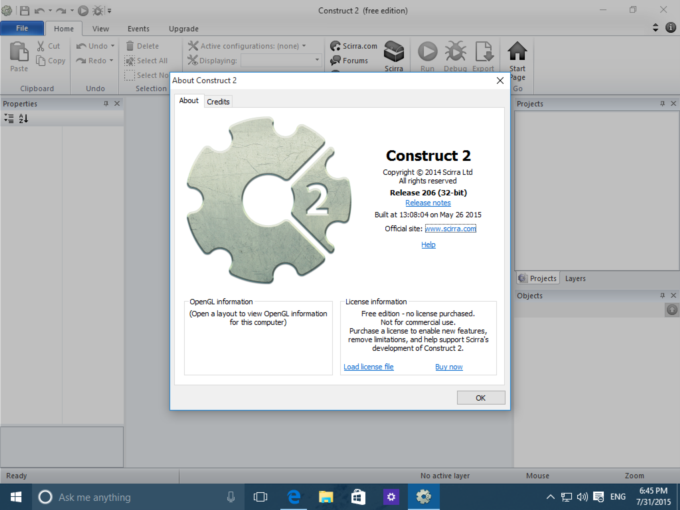This screenshot has width=680, height=510.
Task: Open the ribbon Undo history dropdown arrow
Action: tap(112, 46)
